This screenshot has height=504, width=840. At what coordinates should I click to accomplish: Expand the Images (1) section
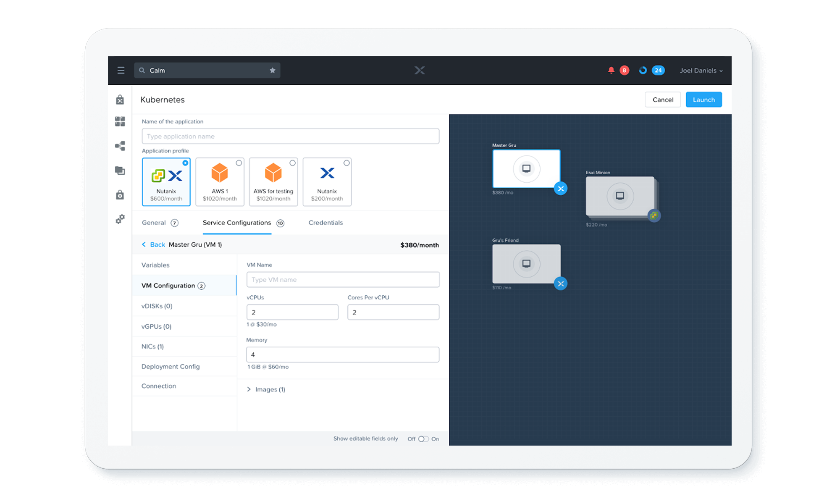266,389
